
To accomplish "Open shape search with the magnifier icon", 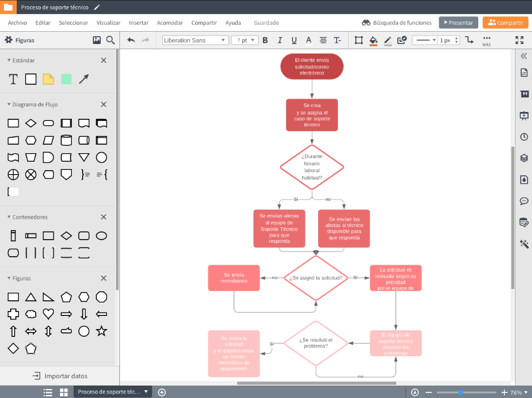I will (111, 40).
